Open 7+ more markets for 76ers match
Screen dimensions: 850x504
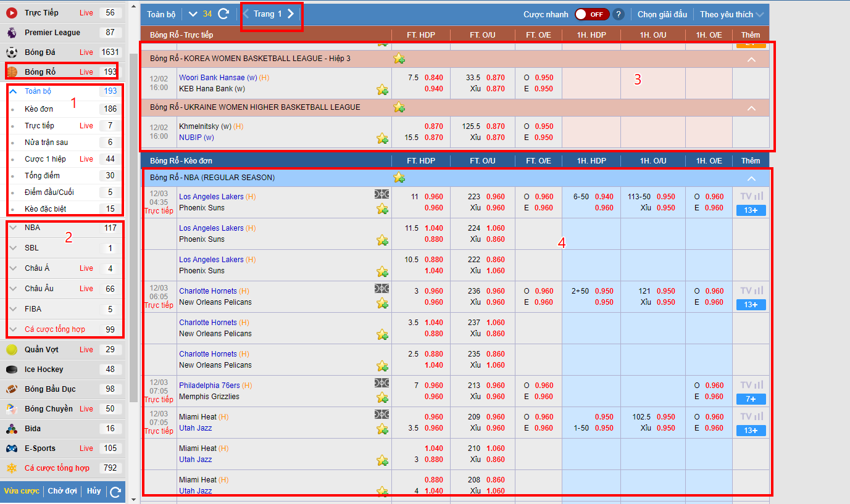751,399
